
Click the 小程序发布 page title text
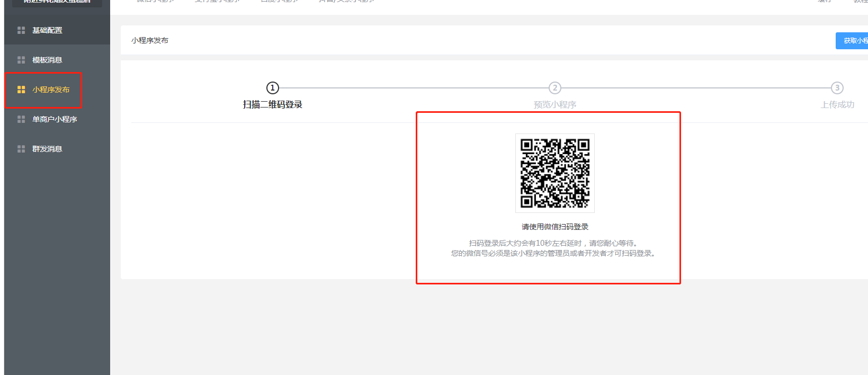pos(150,40)
